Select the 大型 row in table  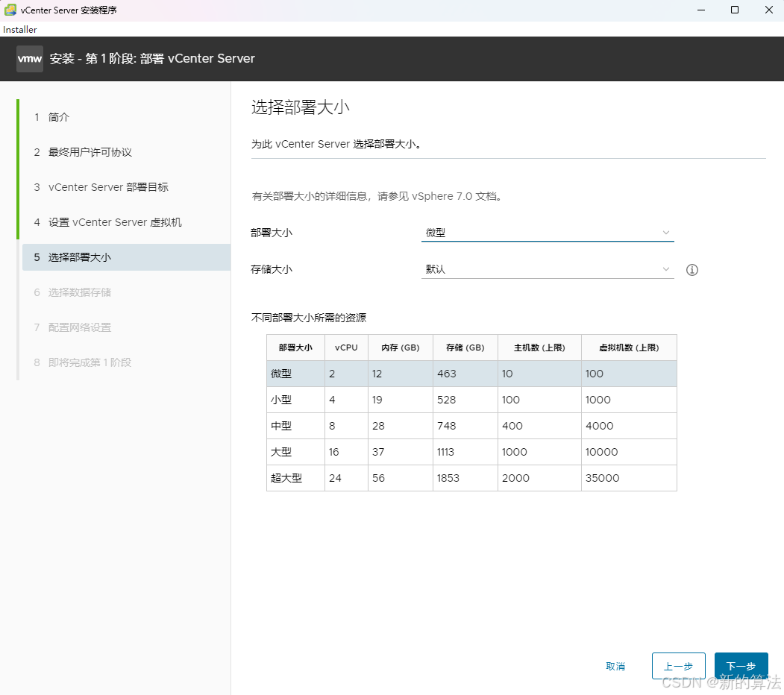(471, 451)
